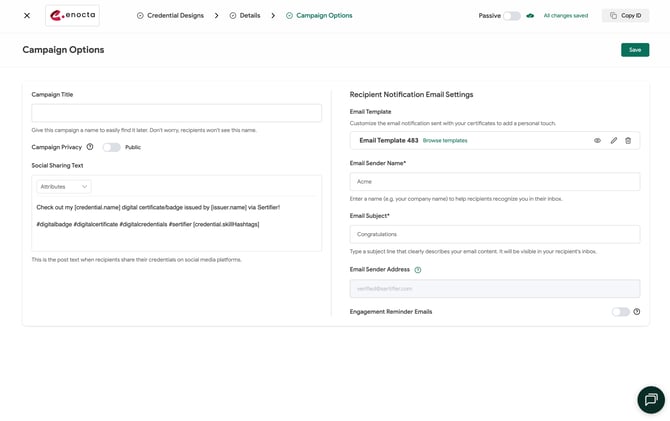The image size is (670, 421).
Task: Click the disabled Email Sender Address field
Action: pyautogui.click(x=495, y=289)
